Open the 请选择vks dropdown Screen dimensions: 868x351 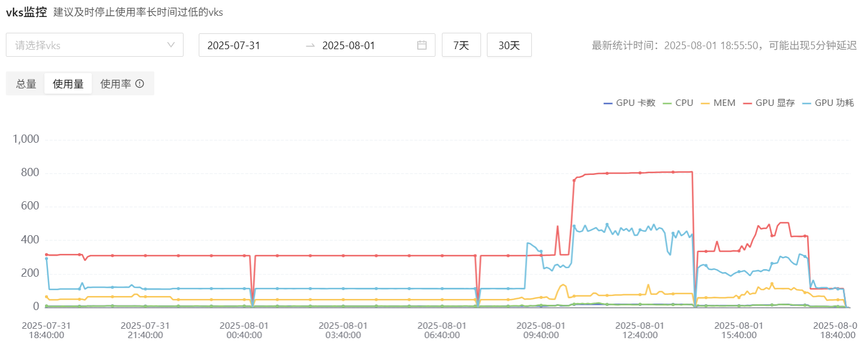[x=94, y=45]
